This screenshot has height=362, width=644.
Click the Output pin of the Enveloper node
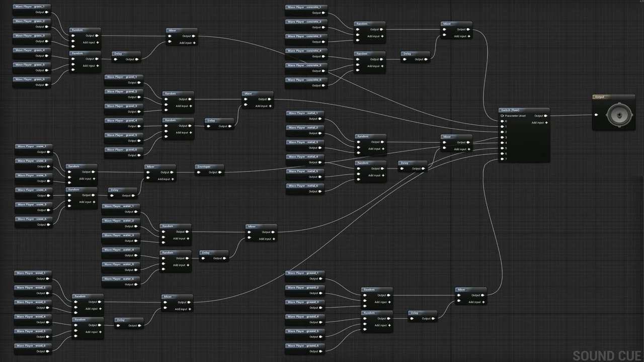(220, 172)
